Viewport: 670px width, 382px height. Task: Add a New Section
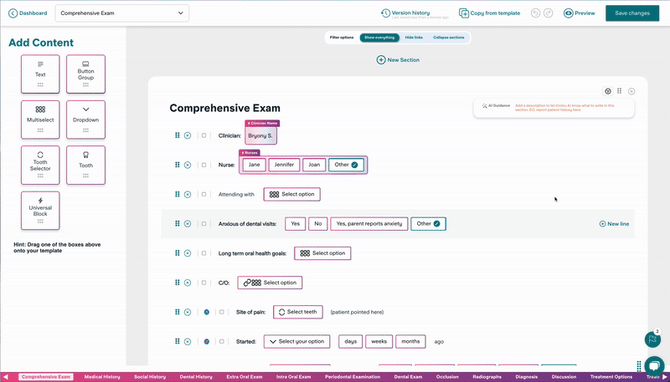click(x=398, y=60)
